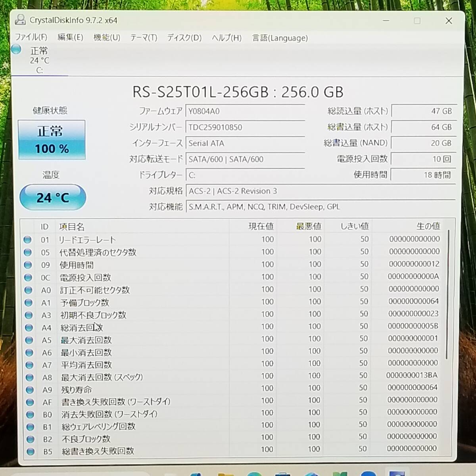The image size is (476, 476).
Task: Click the interface field Serial ATA
Action: coord(245,143)
